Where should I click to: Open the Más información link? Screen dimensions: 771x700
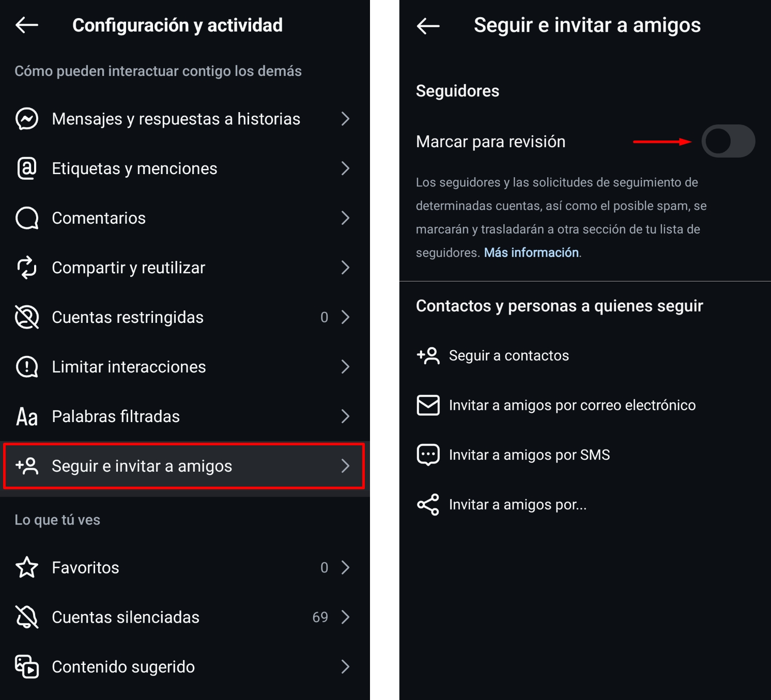click(x=531, y=253)
